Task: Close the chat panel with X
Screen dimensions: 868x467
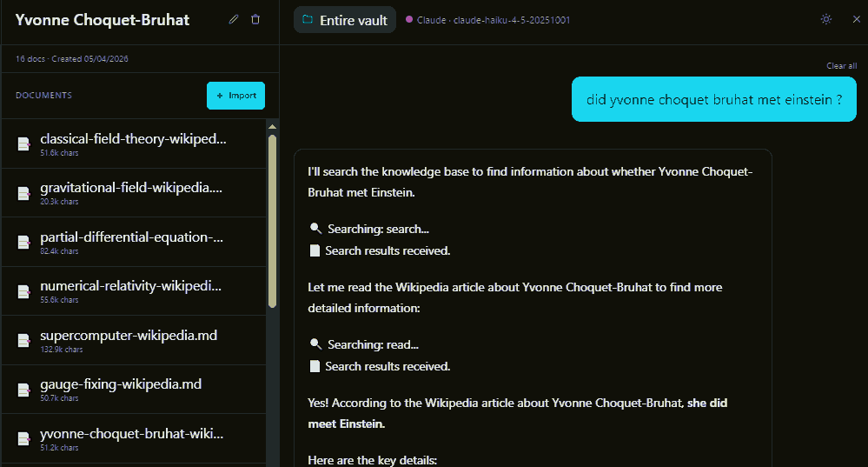Action: pos(857,19)
